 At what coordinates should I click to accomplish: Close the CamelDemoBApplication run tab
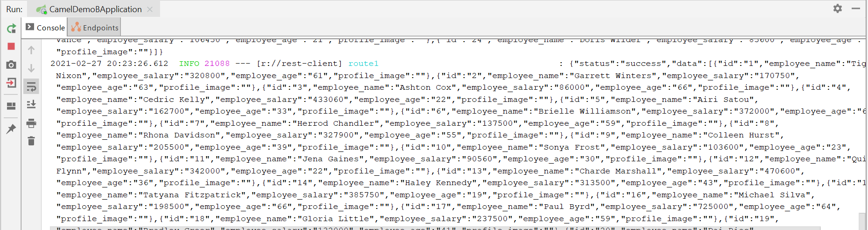150,9
